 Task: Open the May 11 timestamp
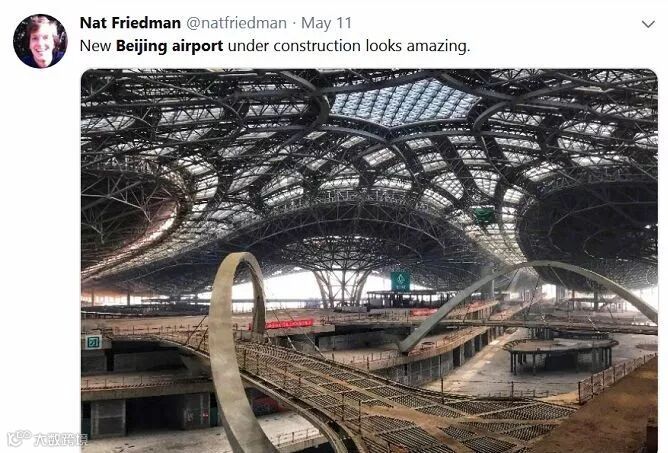pos(326,23)
